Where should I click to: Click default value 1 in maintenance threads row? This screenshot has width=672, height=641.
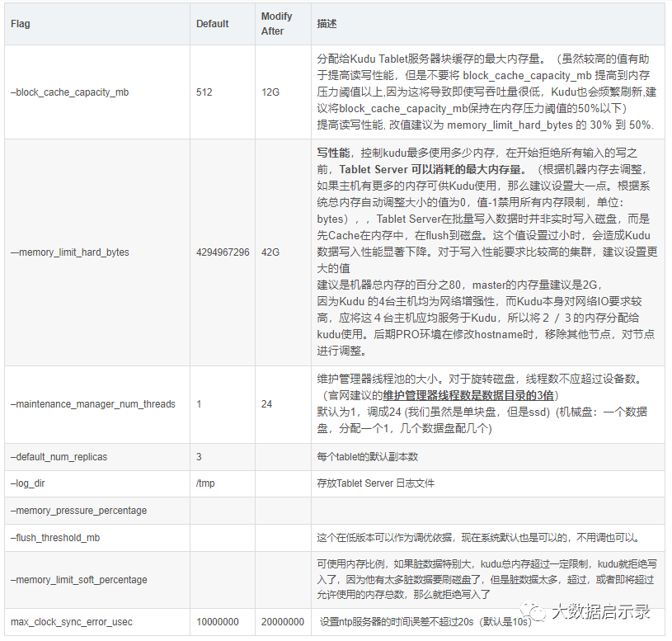(199, 404)
